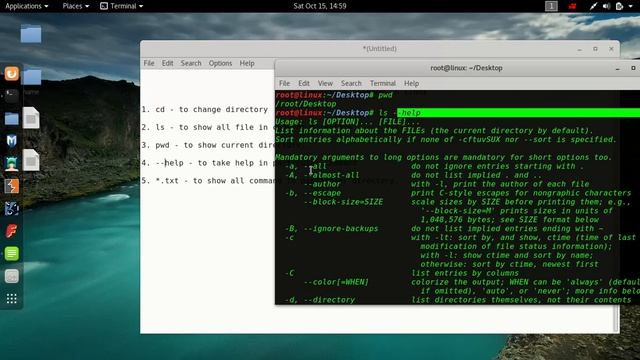Click the line '1. cd - to change directory'

[204, 109]
